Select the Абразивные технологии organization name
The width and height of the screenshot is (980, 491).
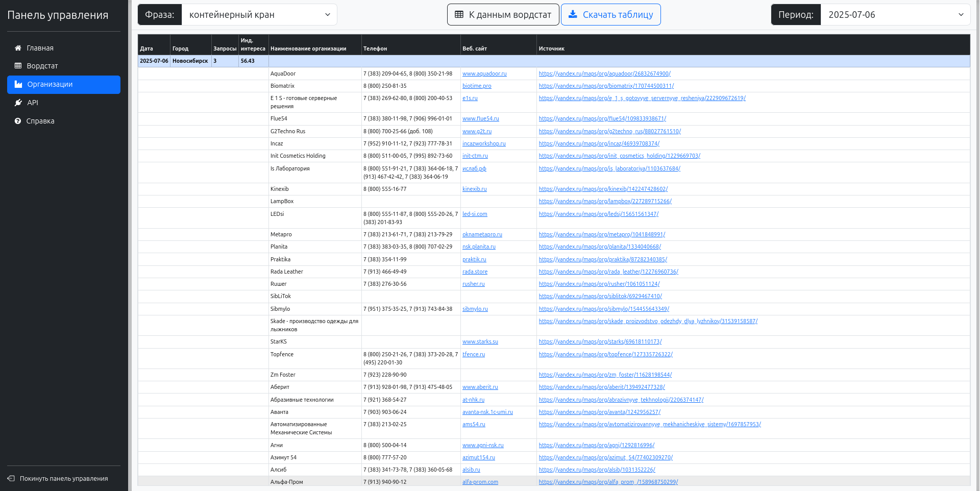(302, 400)
